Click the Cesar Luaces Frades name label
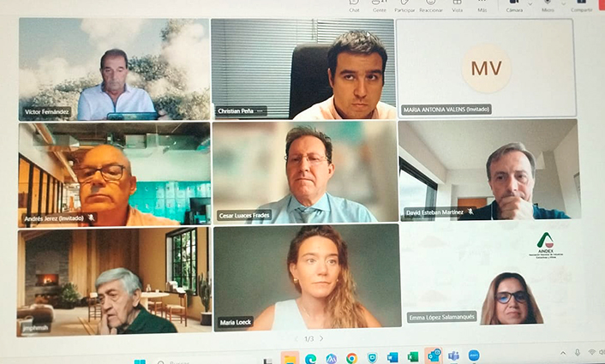The width and height of the screenshot is (605, 364). click(x=244, y=215)
